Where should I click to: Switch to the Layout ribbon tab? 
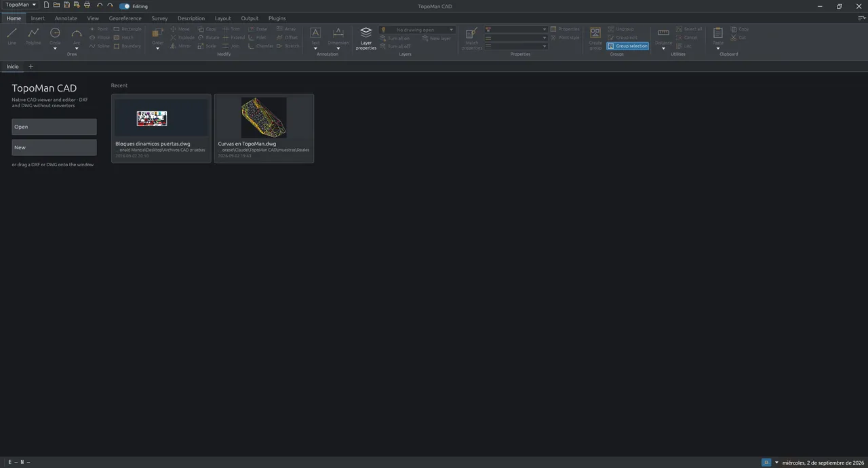pyautogui.click(x=222, y=18)
